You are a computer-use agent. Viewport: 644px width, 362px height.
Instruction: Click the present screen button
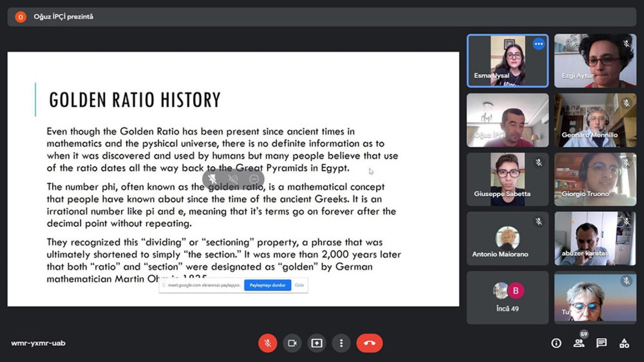click(317, 343)
